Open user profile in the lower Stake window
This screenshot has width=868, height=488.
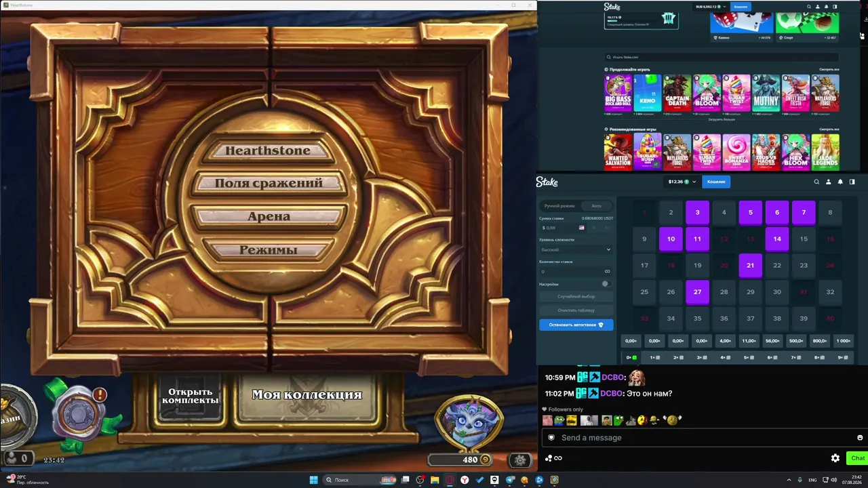pyautogui.click(x=828, y=182)
